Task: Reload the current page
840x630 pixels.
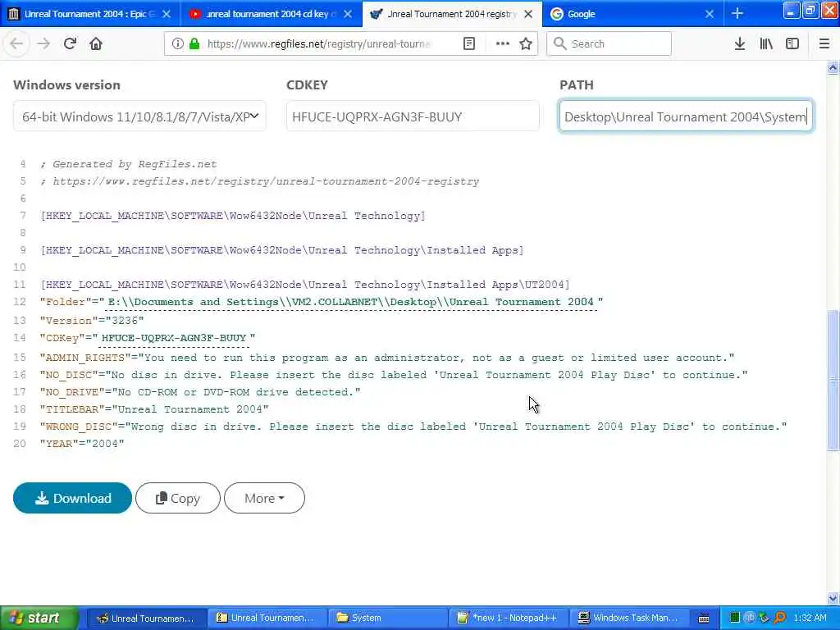Action: 70,43
